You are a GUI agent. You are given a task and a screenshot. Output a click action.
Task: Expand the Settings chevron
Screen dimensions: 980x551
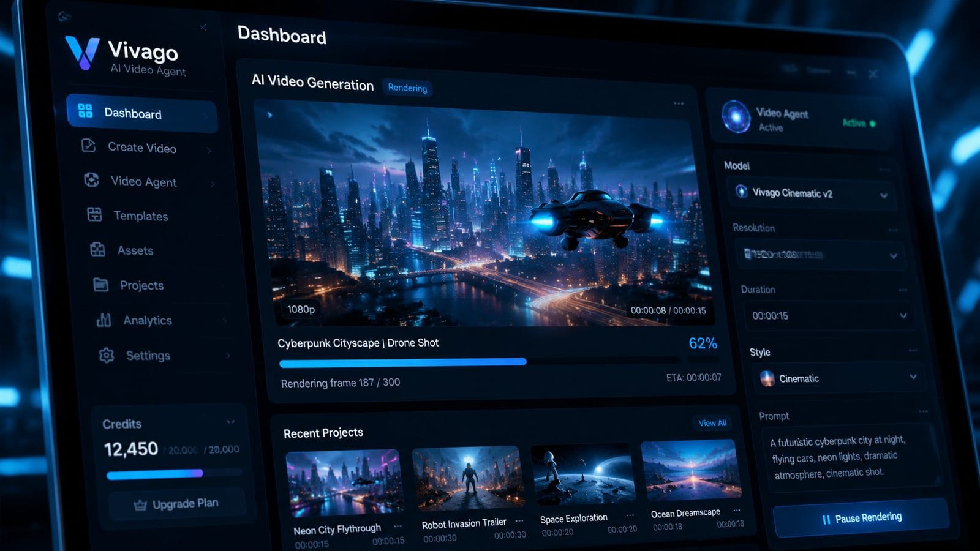[228, 355]
